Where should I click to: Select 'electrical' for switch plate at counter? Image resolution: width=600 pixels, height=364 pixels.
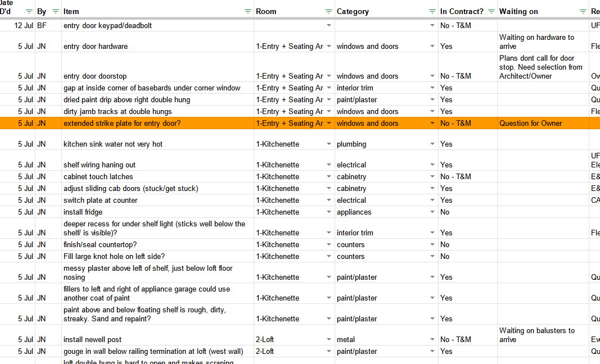(x=386, y=200)
